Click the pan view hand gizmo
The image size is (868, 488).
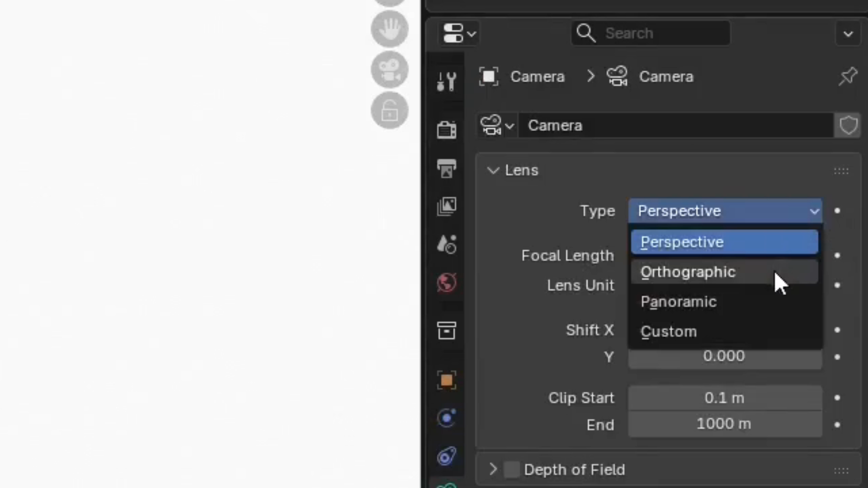(x=390, y=29)
